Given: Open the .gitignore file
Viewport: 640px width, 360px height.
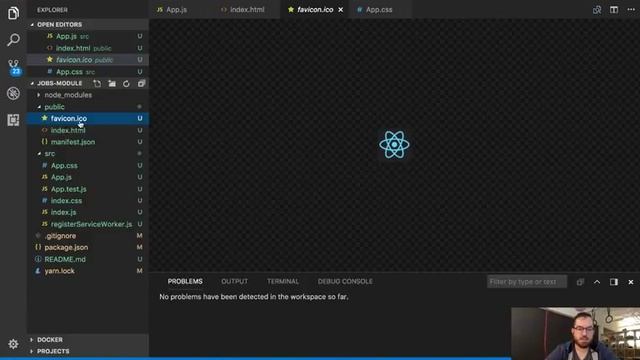Looking at the screenshot, I should pyautogui.click(x=88, y=236).
